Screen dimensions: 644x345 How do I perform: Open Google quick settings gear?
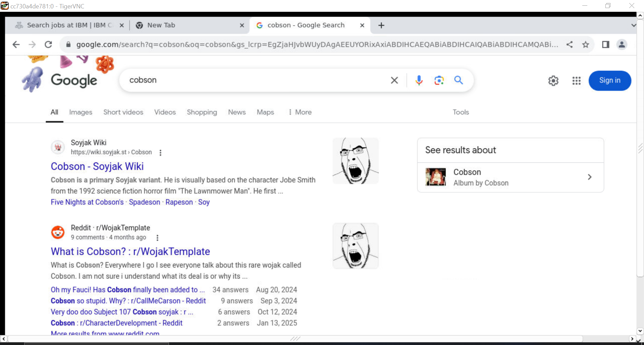[553, 81]
